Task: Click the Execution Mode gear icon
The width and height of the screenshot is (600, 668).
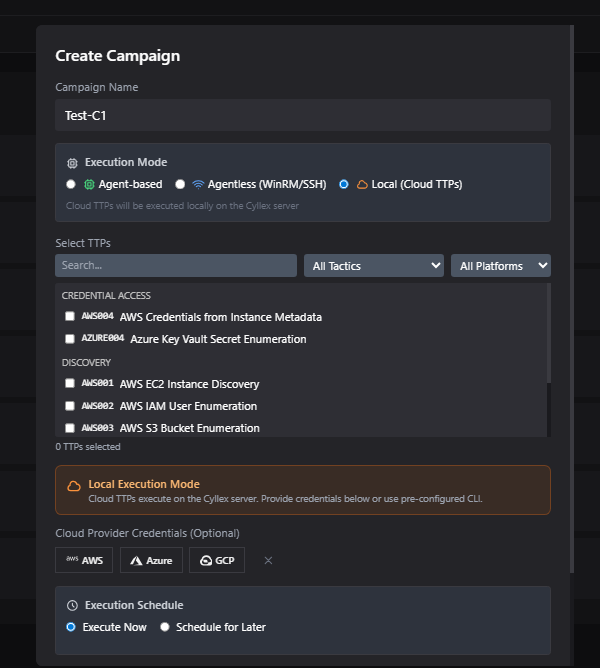Action: pos(72,163)
